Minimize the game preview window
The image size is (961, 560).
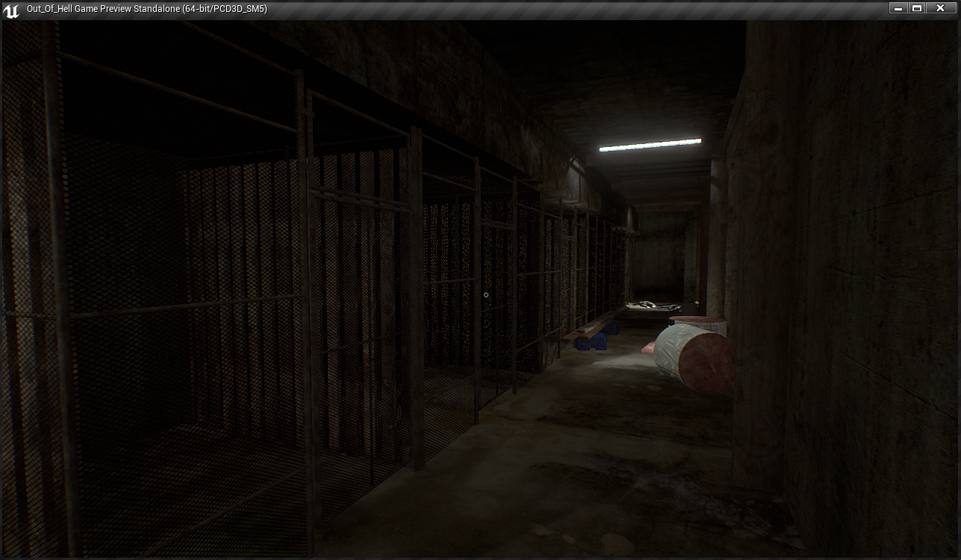coord(898,8)
